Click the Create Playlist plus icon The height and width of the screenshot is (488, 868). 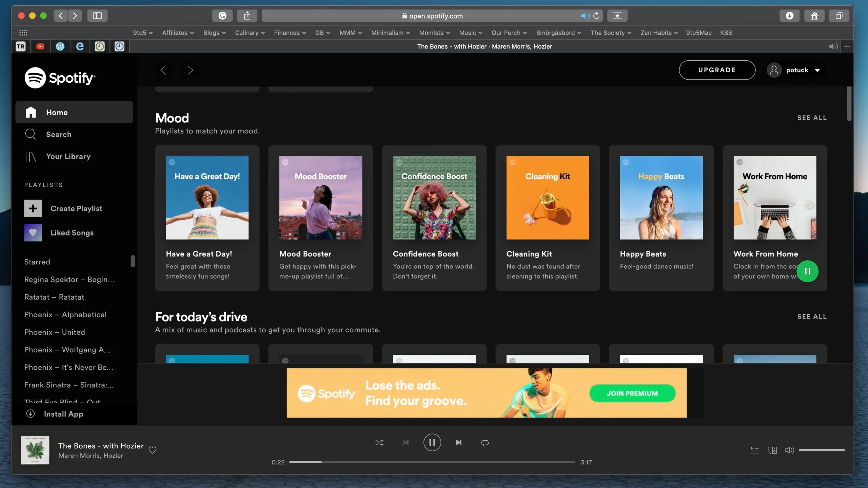coord(33,208)
